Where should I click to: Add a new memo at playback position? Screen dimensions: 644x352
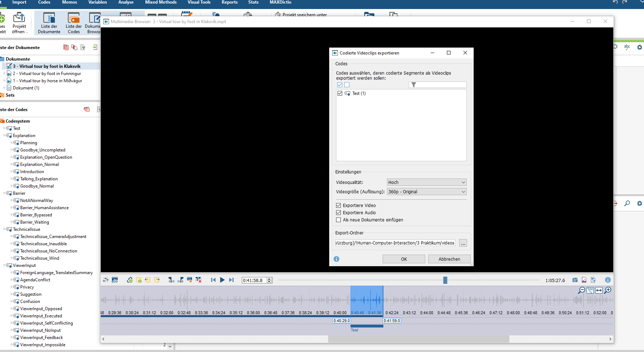[139, 280]
